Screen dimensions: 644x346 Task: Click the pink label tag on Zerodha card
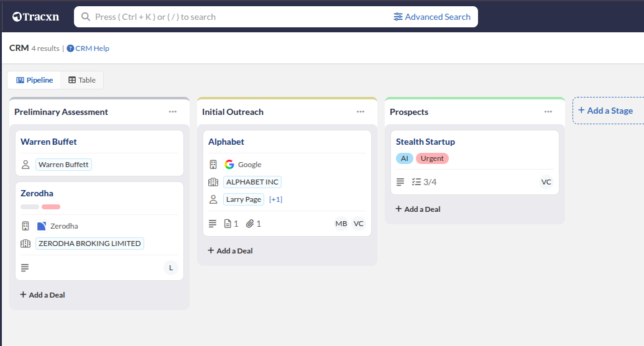coord(51,207)
